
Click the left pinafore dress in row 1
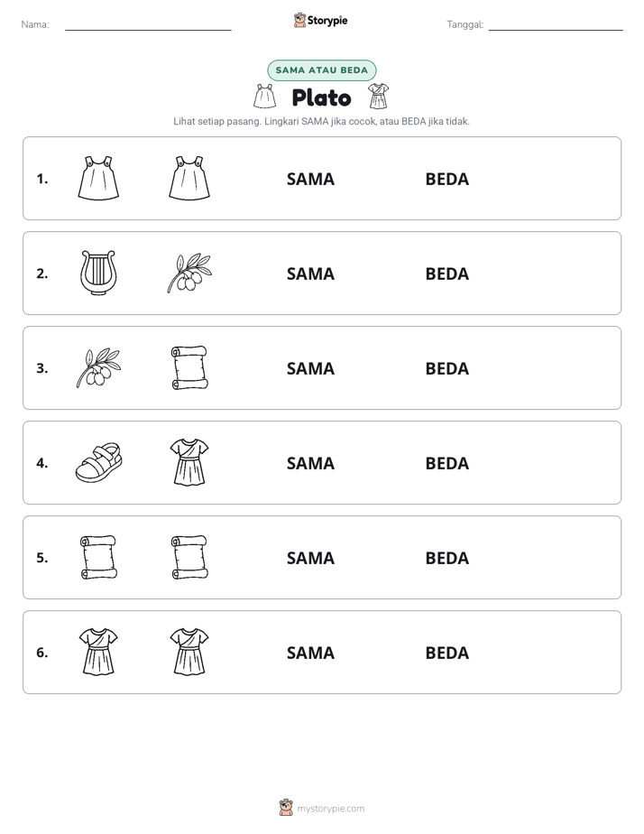click(x=98, y=178)
